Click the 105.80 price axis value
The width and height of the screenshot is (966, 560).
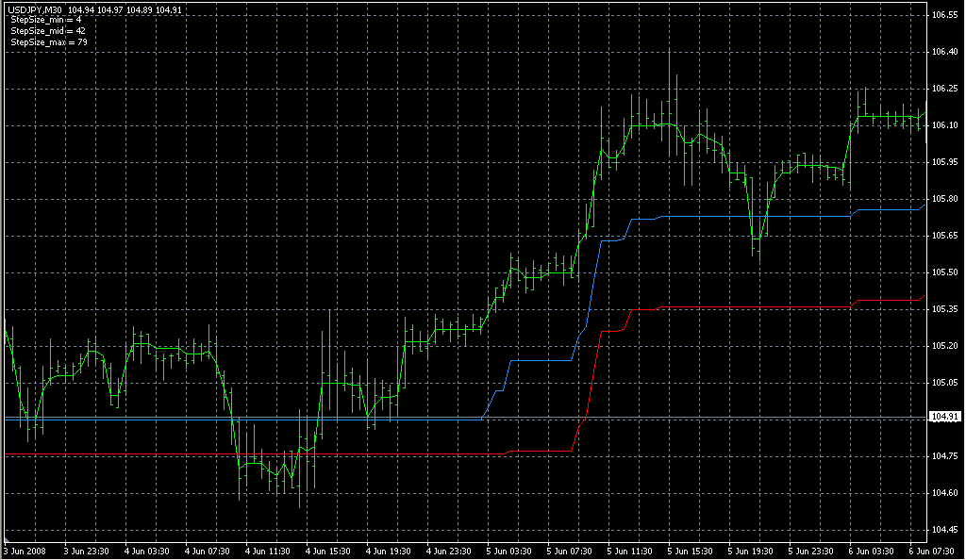[x=944, y=199]
